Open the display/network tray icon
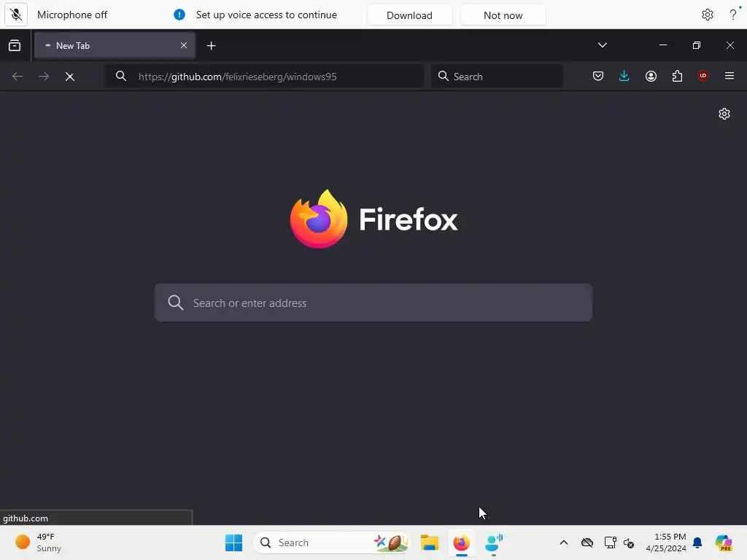Viewport: 747px width, 560px height. [610, 542]
